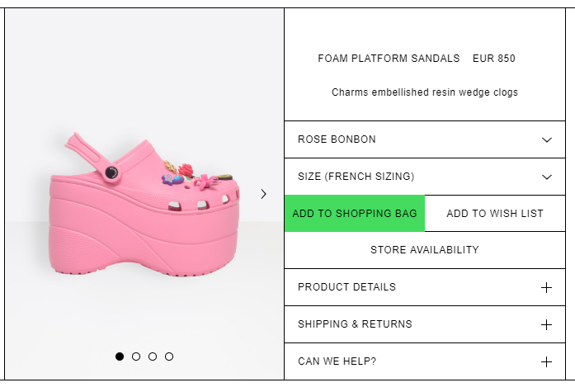Open the ROSE BONBON color label dropdown
Screen dimensions: 575x392
[337, 139]
